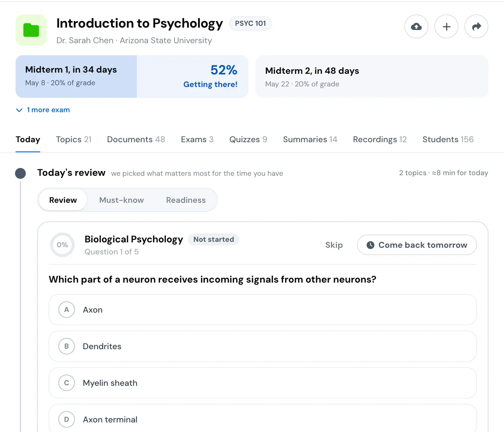Click the 0% progress ring
504x432 pixels.
coord(62,245)
